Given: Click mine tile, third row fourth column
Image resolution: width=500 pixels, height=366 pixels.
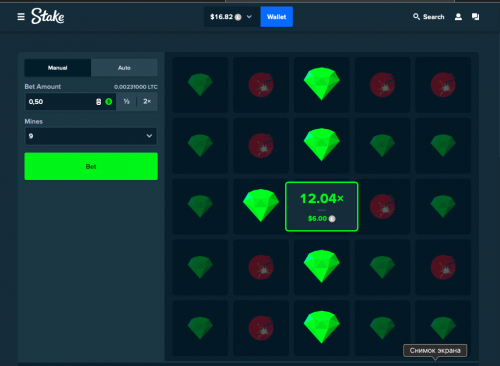Looking at the screenshot, I should (382, 206).
